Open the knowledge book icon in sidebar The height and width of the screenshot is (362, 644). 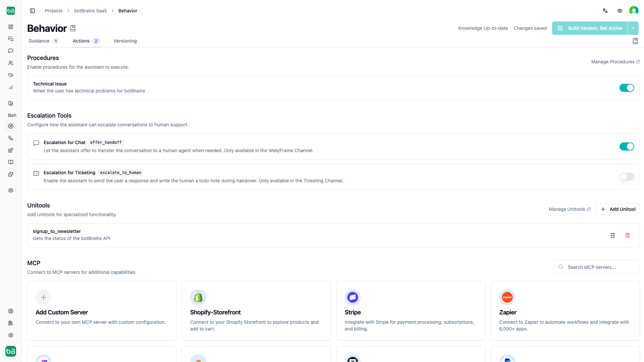11,162
